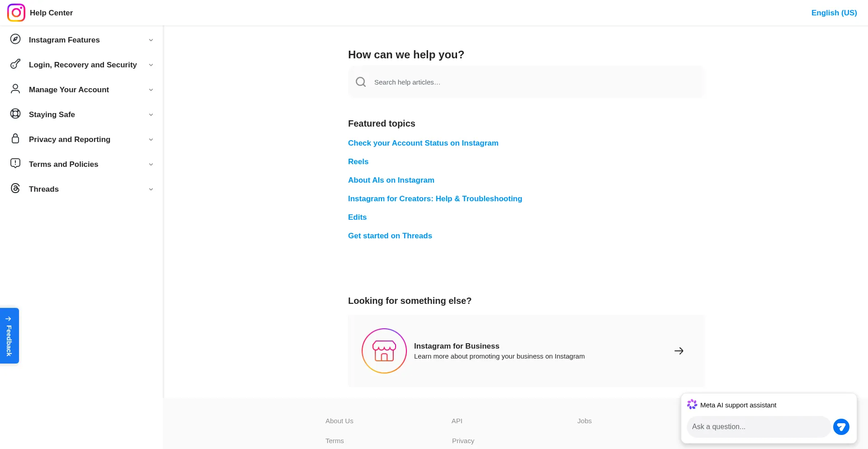This screenshot has width=868, height=449.
Task: Open the Privacy footer link
Action: point(463,441)
